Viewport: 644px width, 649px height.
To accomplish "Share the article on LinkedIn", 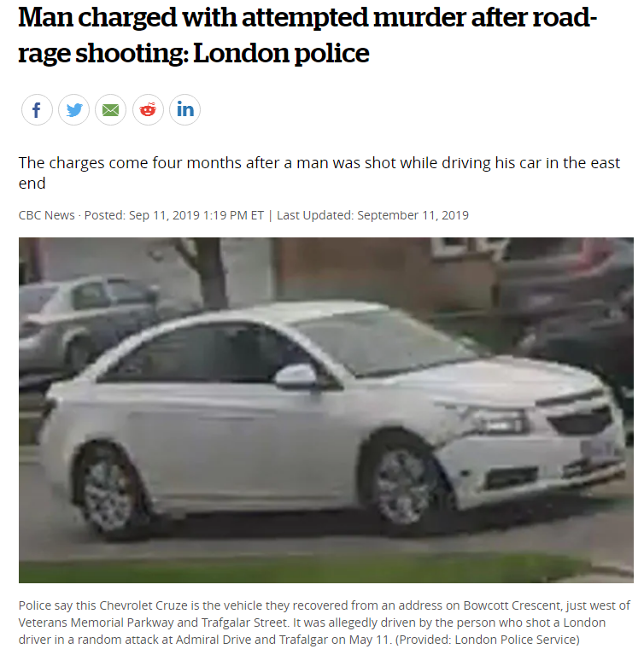I will (x=184, y=110).
